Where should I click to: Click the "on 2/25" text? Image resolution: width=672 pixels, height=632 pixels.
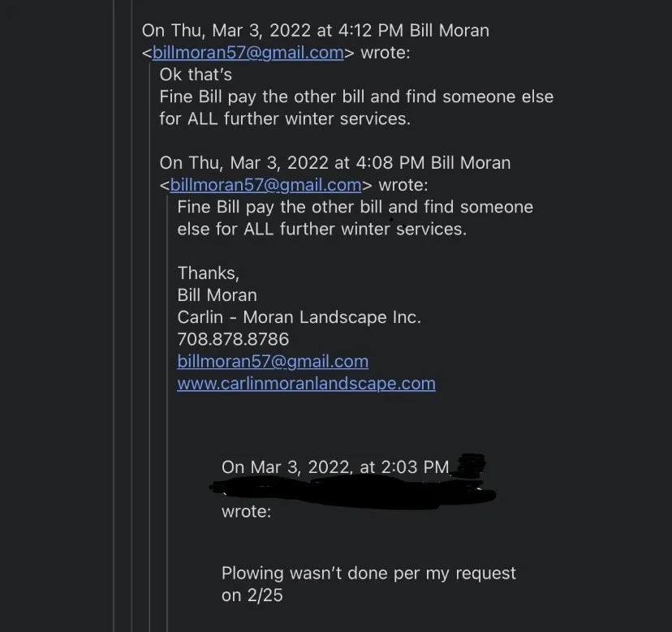point(252,595)
